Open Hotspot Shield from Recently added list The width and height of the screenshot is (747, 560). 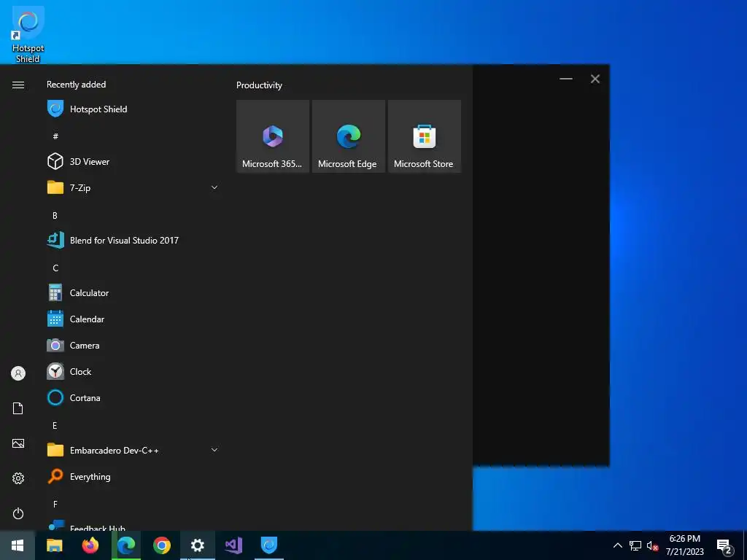tap(133, 109)
